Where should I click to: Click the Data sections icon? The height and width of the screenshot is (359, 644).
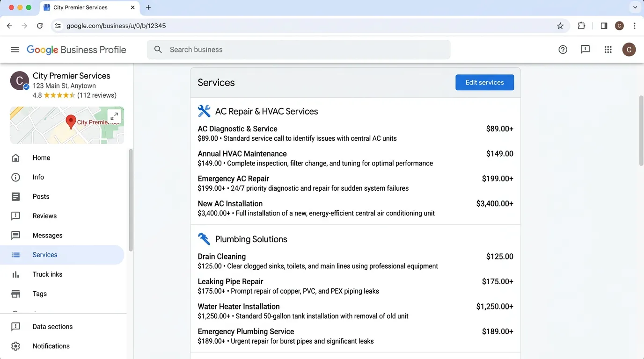tap(16, 327)
